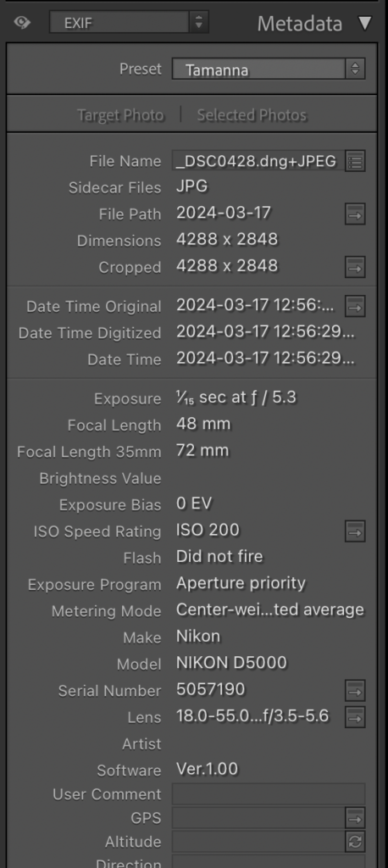
Task: Click into the User Comment field
Action: click(269, 793)
